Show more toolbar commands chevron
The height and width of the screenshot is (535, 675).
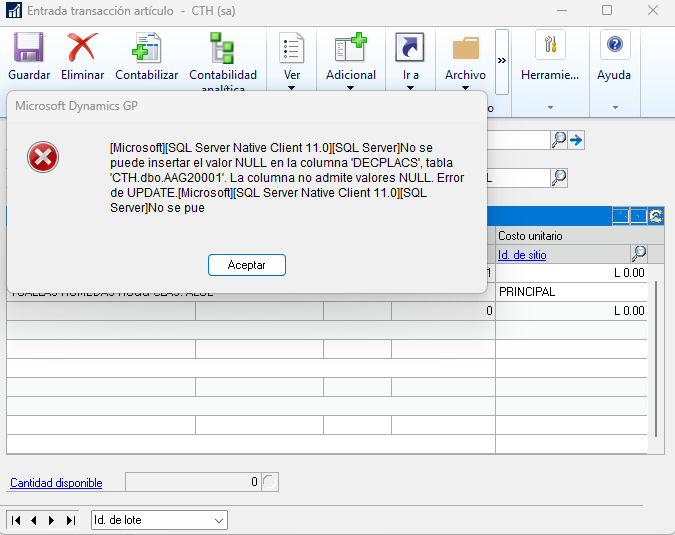[x=502, y=62]
